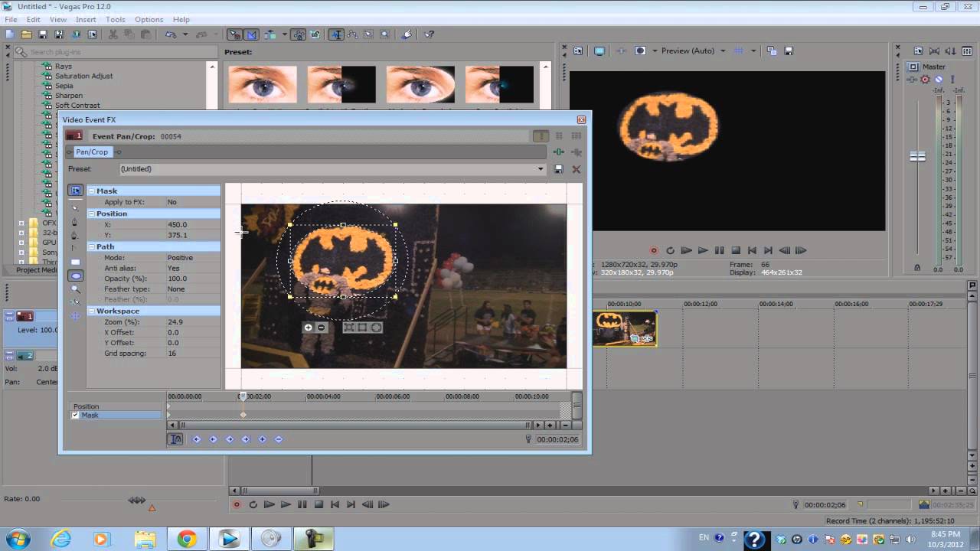Image resolution: width=980 pixels, height=551 pixels.
Task: Click the minus zoom button under the mask
Action: (322, 328)
